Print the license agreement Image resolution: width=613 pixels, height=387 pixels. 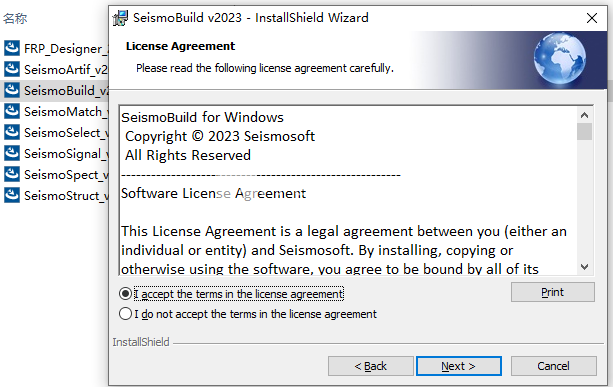coord(552,292)
